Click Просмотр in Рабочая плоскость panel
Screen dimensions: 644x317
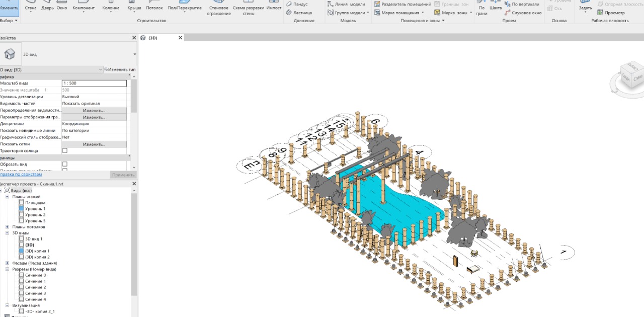pyautogui.click(x=614, y=13)
